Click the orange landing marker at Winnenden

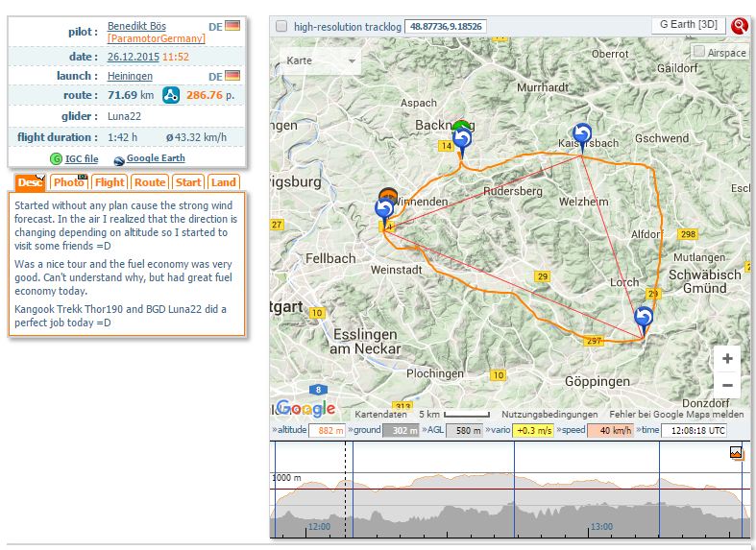tap(388, 197)
